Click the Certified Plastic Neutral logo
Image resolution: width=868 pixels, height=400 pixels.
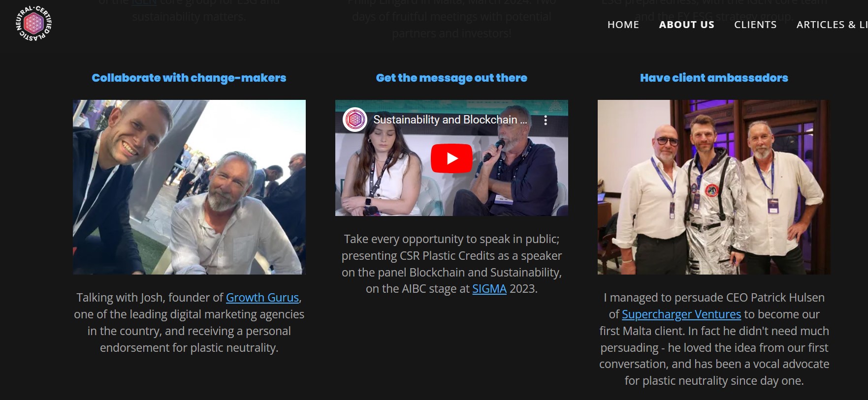click(x=33, y=23)
